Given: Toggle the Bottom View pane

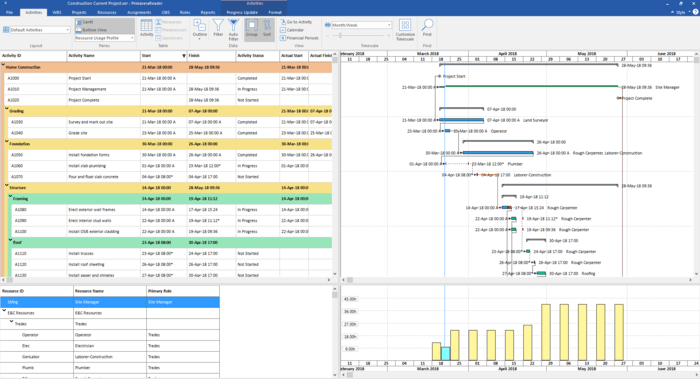Looking at the screenshot, I should pyautogui.click(x=104, y=30).
